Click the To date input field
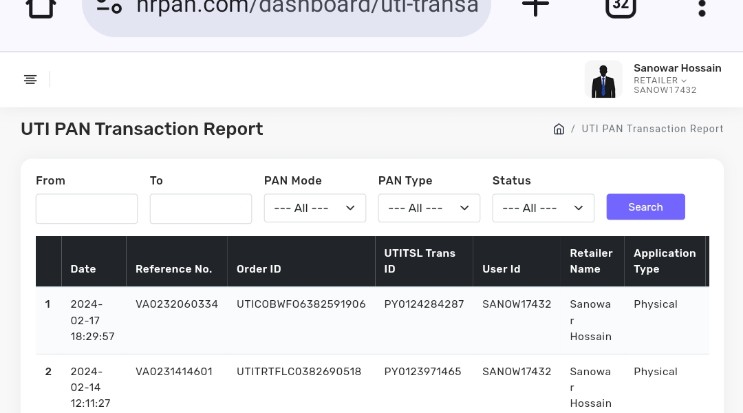743x413 pixels. [x=201, y=208]
